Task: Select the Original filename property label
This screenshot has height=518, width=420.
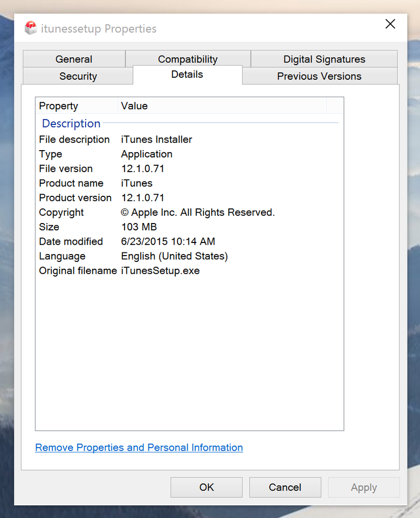Action: 78,271
